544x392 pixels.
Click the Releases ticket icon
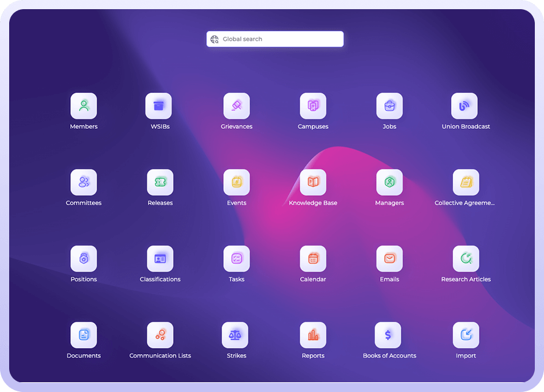tap(160, 183)
